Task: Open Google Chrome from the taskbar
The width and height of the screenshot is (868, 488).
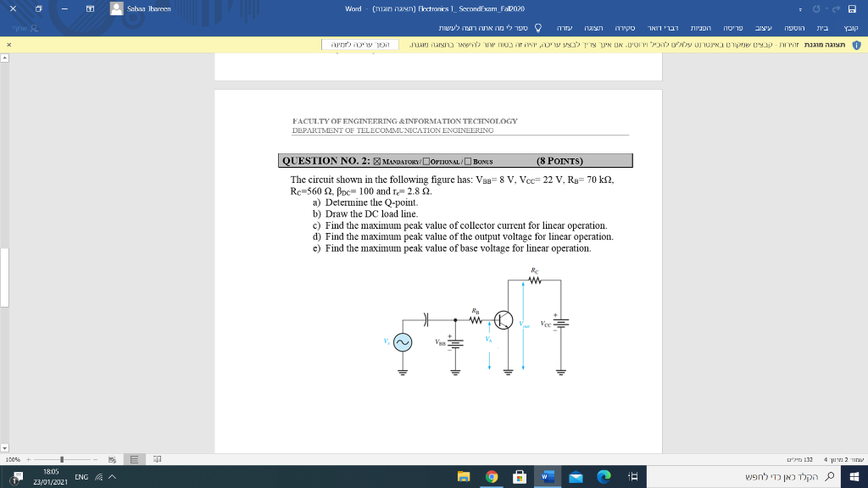Action: 492,476
